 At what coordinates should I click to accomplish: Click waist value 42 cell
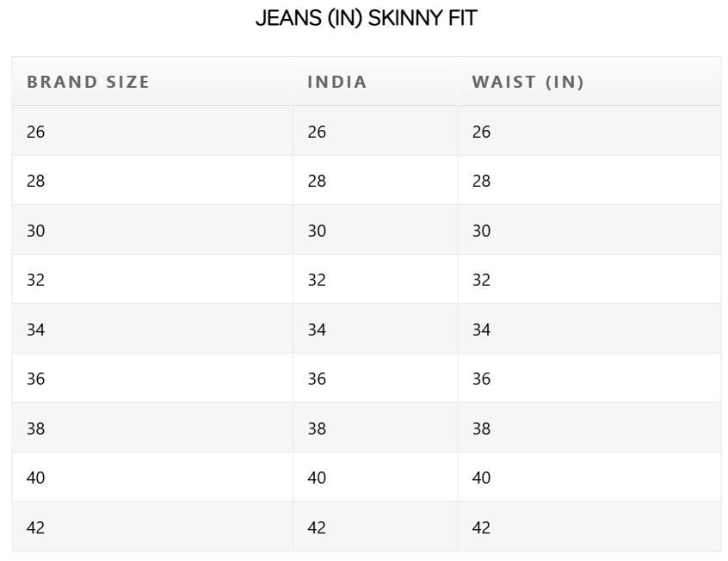pyautogui.click(x=589, y=527)
